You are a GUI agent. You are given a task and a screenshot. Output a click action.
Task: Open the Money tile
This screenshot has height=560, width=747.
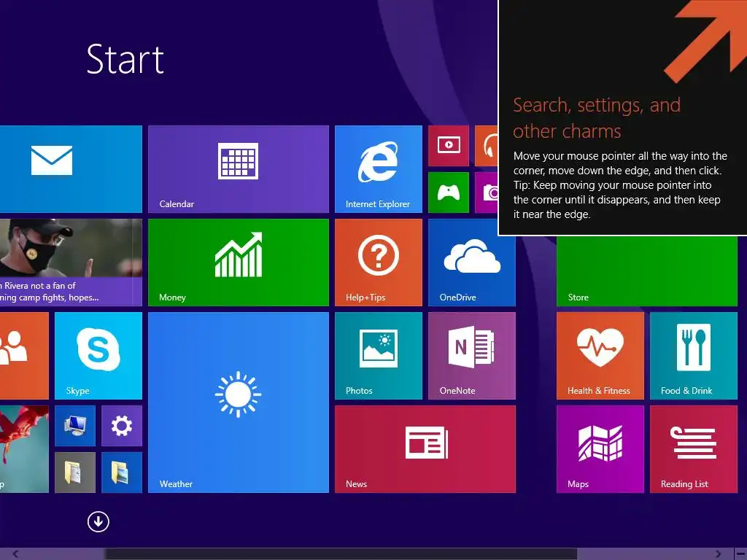click(x=239, y=262)
